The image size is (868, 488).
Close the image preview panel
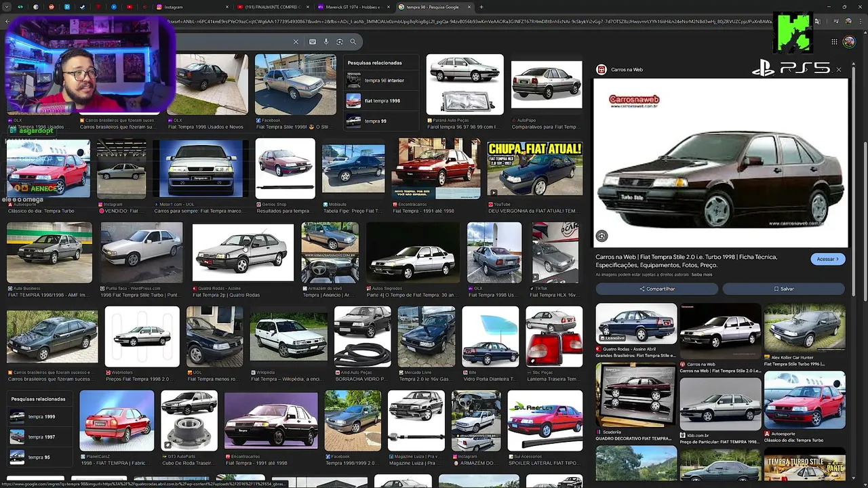(838, 69)
